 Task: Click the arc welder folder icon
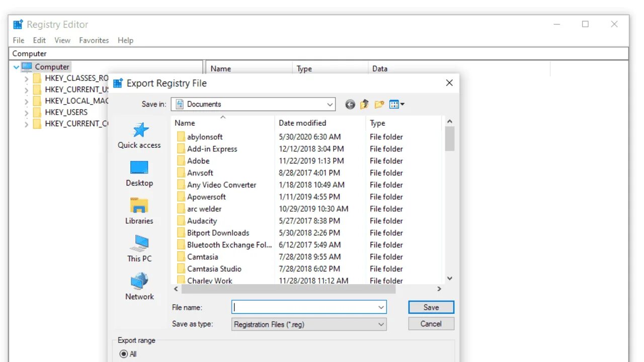181,209
